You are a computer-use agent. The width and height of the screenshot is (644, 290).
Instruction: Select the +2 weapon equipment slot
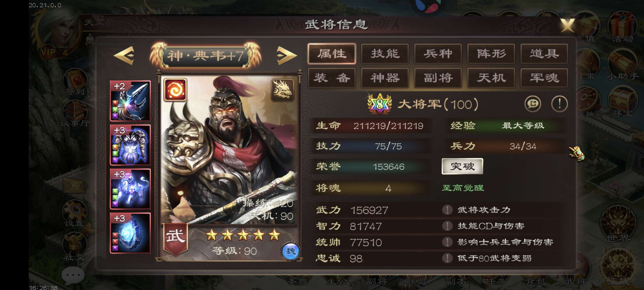[130, 101]
